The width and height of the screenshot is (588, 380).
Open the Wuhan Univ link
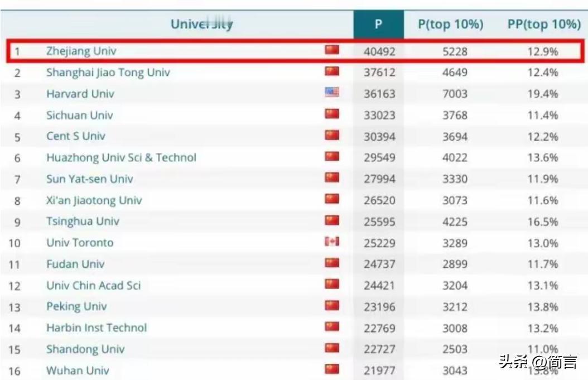[78, 371]
